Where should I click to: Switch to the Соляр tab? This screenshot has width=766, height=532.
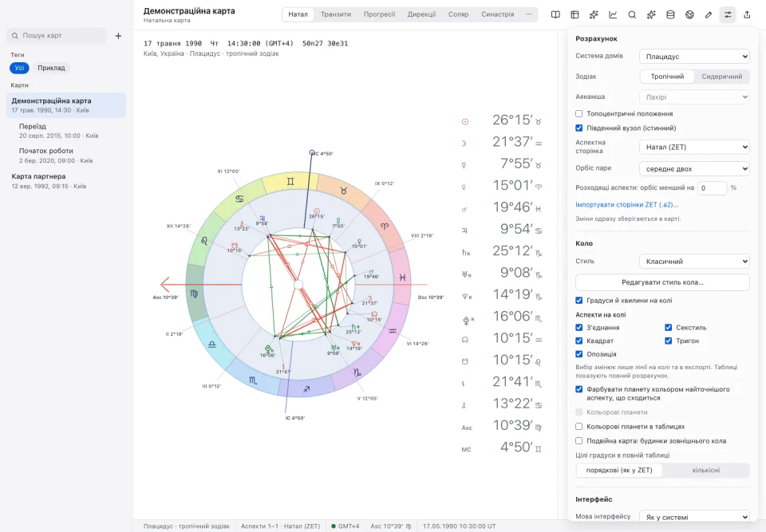click(x=458, y=14)
